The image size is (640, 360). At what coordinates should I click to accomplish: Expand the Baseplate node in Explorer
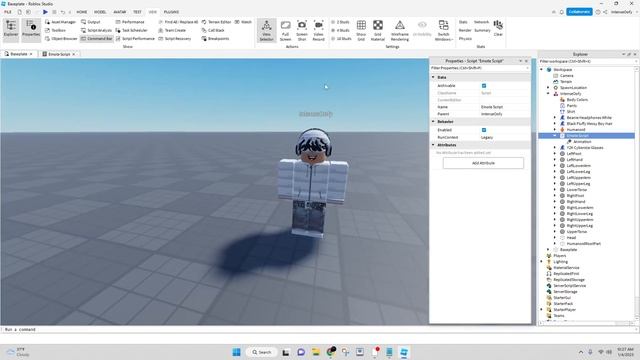point(548,249)
